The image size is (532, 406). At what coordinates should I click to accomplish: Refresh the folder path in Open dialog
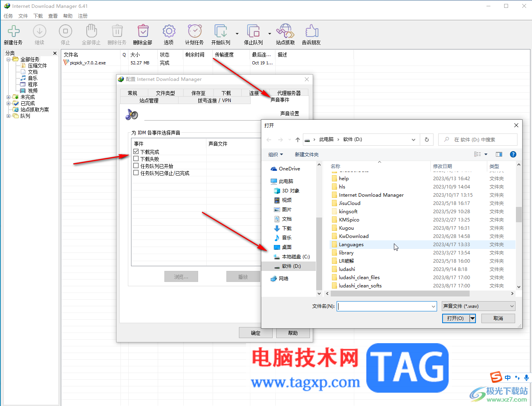click(x=427, y=139)
